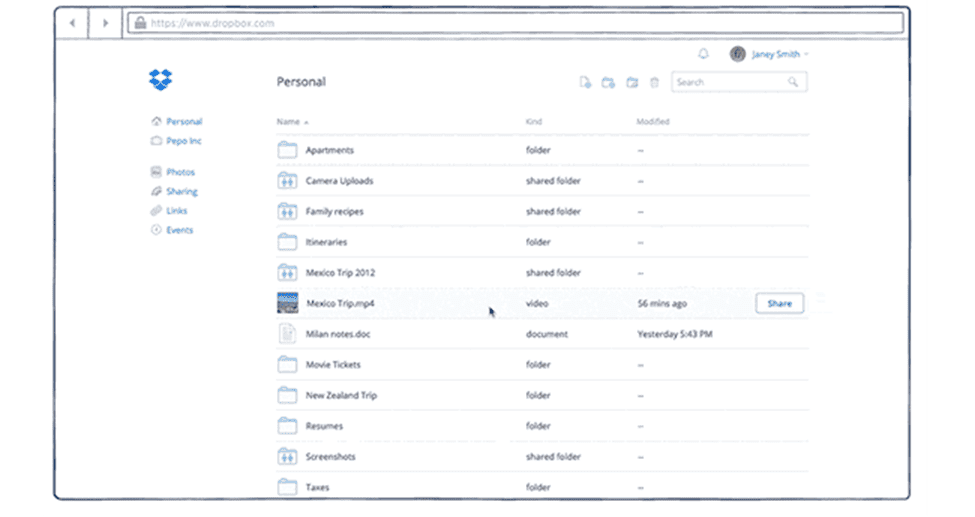This screenshot has height=517, width=975.
Task: Click the Milan notes.doc file name
Action: [x=338, y=334]
